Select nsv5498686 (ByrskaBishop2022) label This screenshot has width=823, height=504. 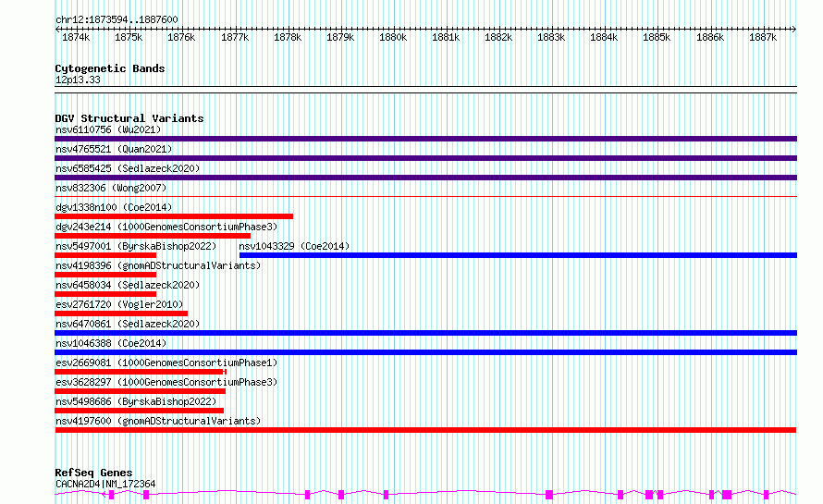pos(136,401)
